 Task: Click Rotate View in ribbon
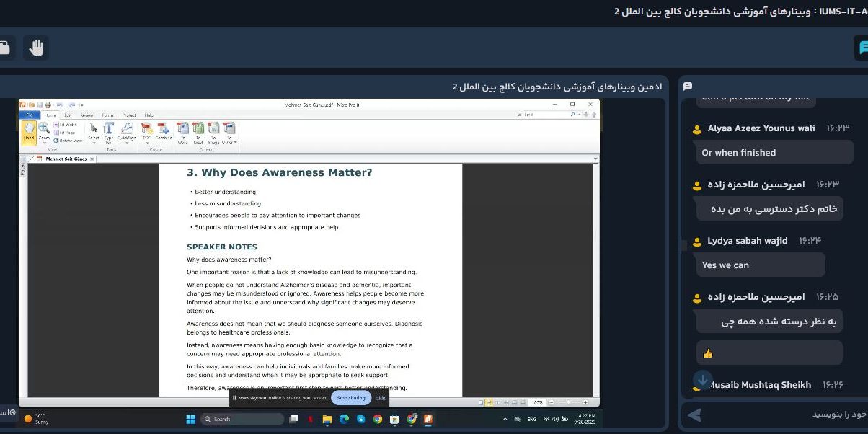tap(68, 141)
